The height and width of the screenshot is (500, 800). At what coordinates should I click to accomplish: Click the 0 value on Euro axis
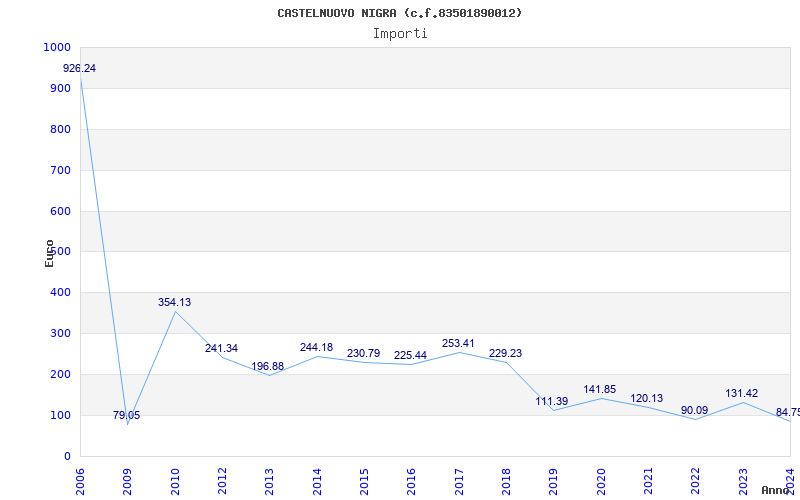point(67,457)
